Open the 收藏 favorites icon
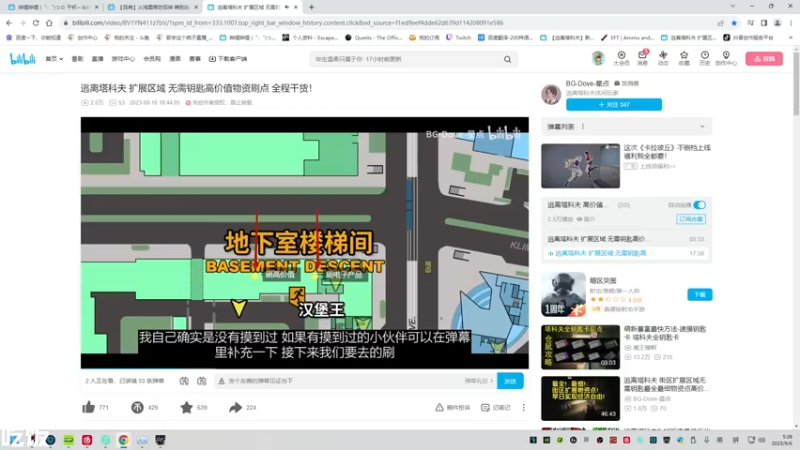Screen dimensions: 800x450 pyautogui.click(x=684, y=58)
